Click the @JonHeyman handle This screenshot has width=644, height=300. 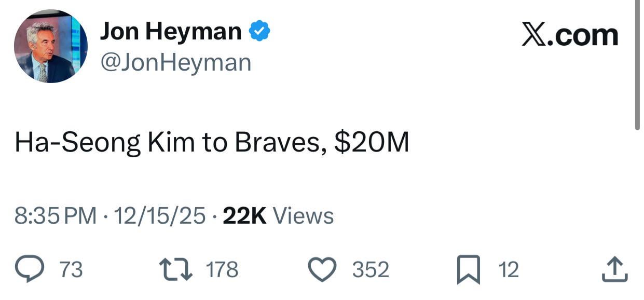click(x=175, y=62)
